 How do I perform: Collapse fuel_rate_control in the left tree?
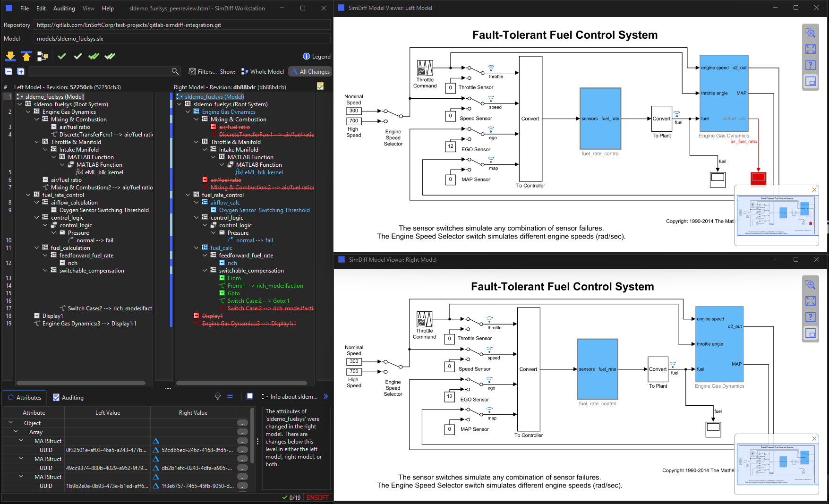[28, 195]
